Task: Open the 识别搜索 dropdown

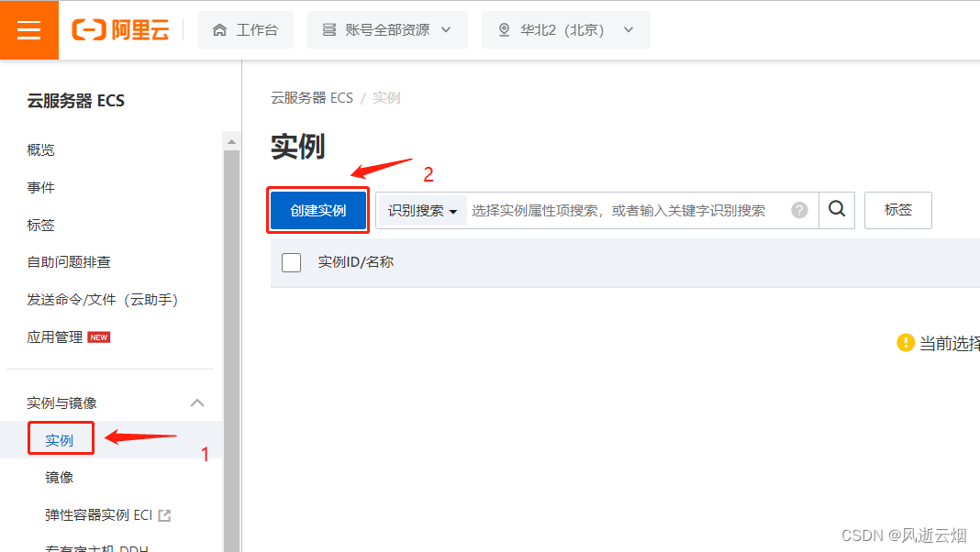Action: (422, 211)
